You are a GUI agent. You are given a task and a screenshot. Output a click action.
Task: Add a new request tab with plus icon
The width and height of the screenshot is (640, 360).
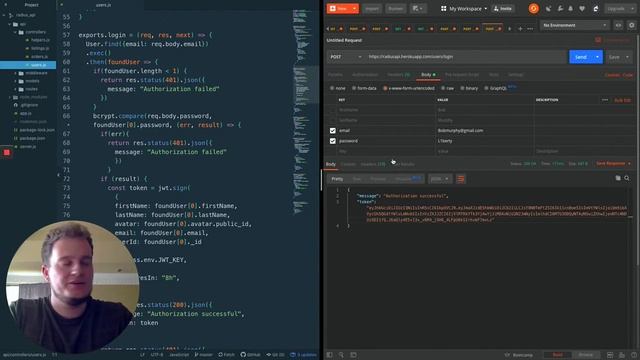point(520,29)
